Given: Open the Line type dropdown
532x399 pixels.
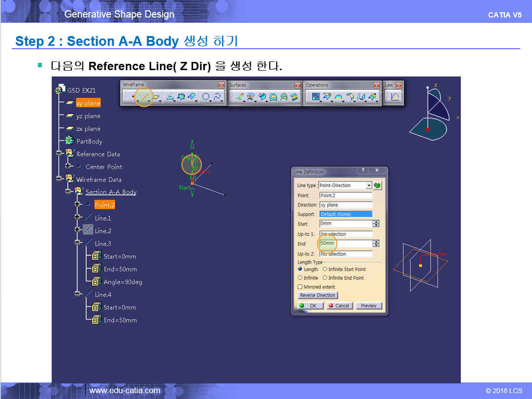Looking at the screenshot, I should [x=369, y=186].
